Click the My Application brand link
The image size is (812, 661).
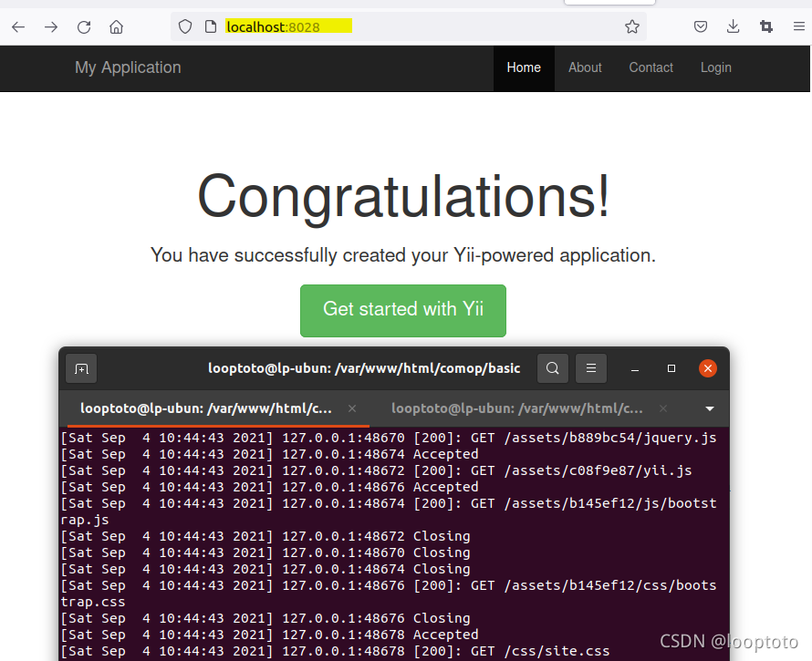(128, 67)
